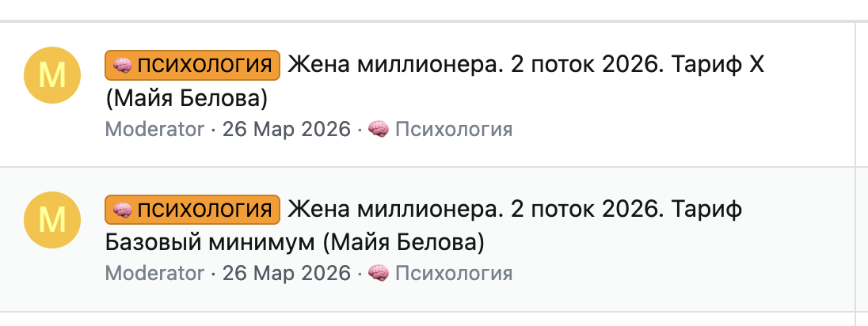868x326 pixels.
Task: Click brain icon beside Психология under Базовый минимум thread
Action: click(379, 274)
